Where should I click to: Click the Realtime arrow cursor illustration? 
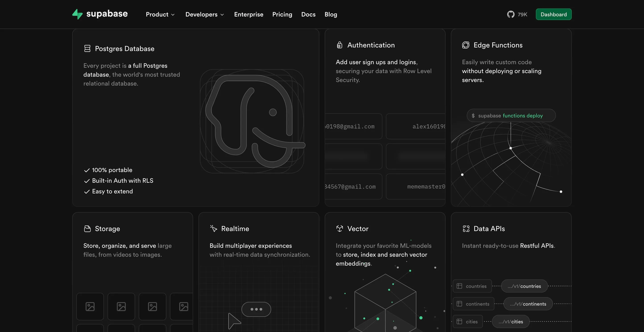point(234,321)
